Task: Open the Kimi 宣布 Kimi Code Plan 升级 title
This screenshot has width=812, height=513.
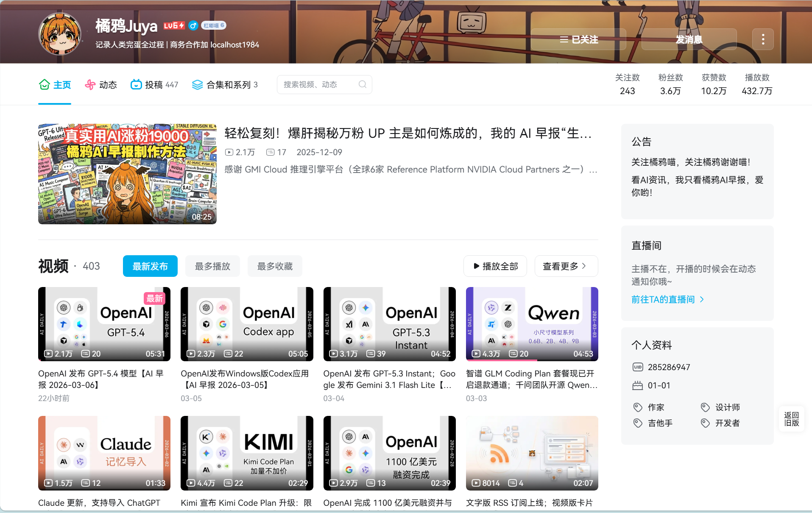Action: click(x=246, y=503)
